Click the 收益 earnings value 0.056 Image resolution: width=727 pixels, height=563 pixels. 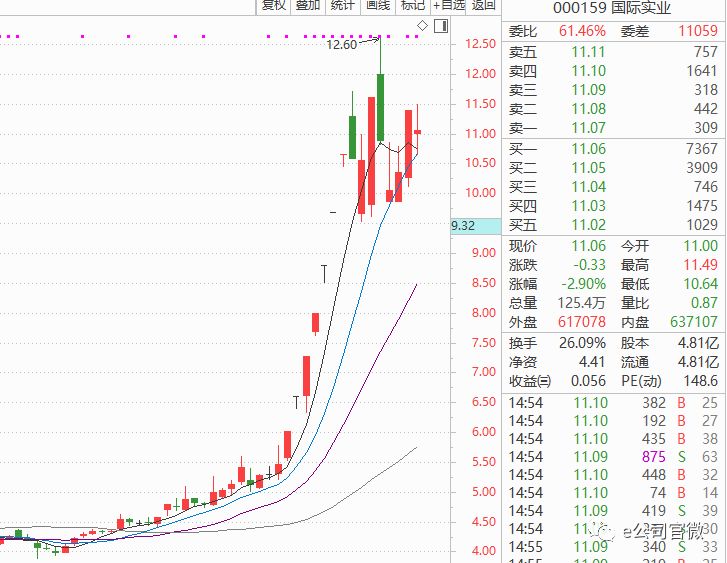click(x=588, y=381)
